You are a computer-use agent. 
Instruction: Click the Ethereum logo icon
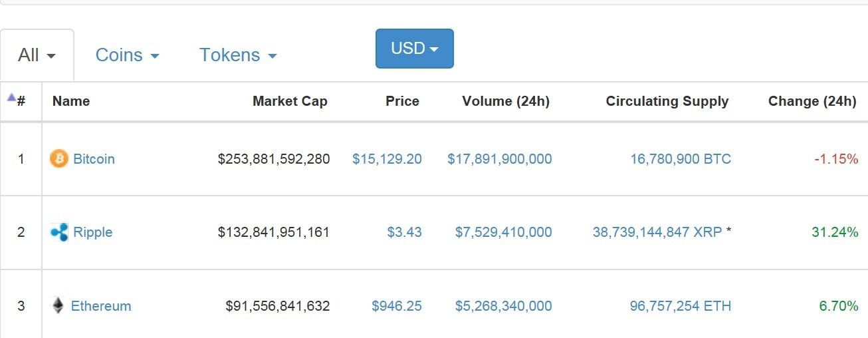point(58,306)
